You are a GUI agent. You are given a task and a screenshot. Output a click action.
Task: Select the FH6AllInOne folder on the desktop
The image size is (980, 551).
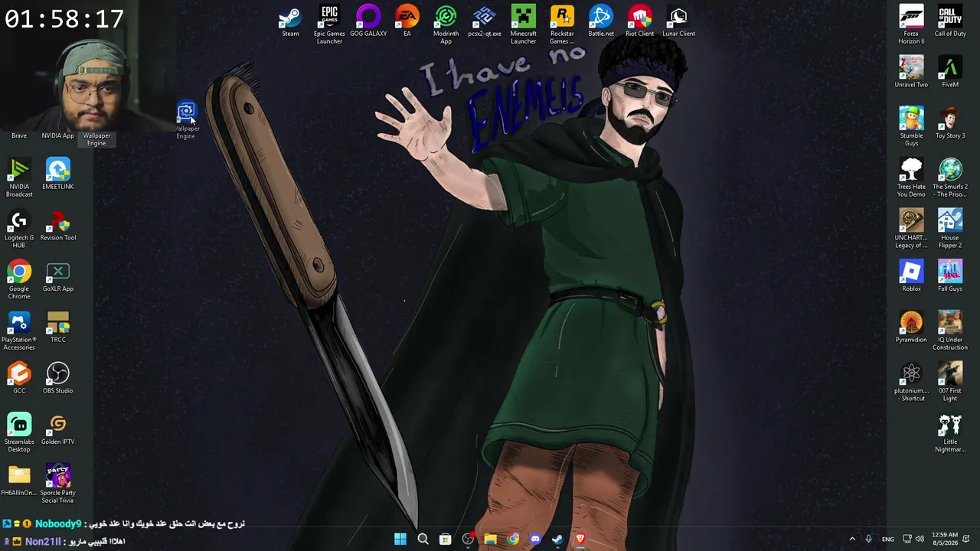click(19, 481)
